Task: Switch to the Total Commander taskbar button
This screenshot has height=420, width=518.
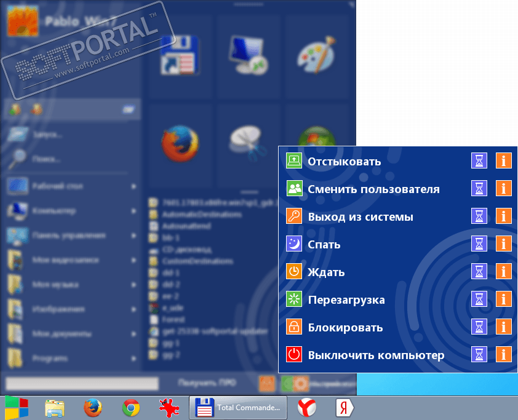Action: point(238,408)
